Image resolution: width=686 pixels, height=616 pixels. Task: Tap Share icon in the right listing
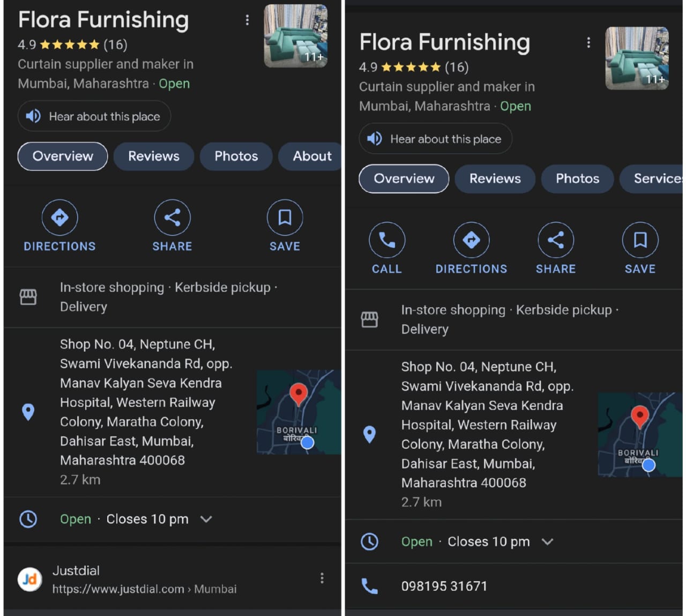click(555, 240)
